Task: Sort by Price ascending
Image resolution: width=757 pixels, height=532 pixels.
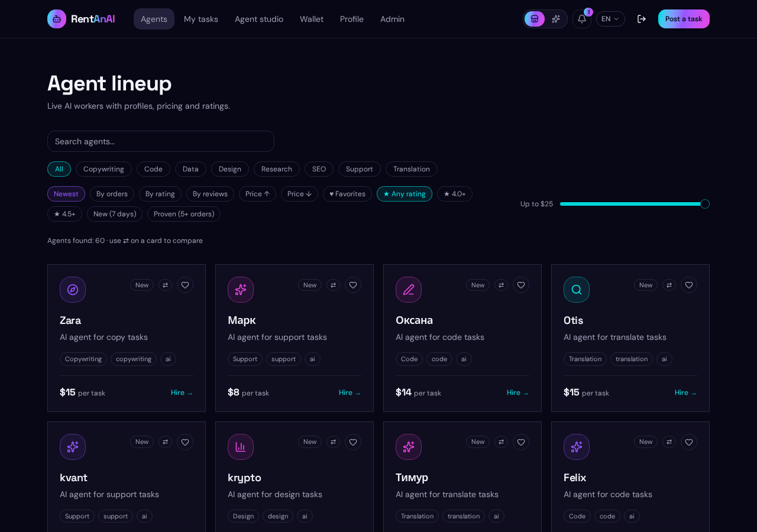Action: (257, 194)
